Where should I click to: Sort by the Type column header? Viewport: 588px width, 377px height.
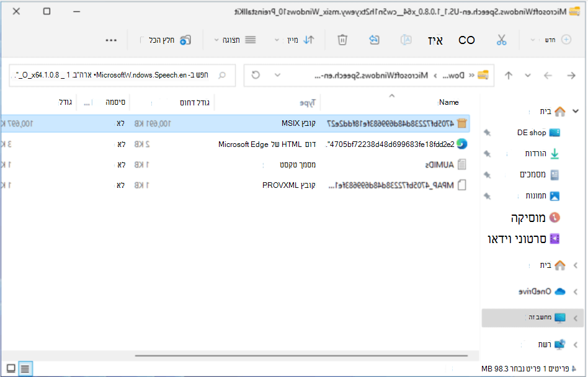[x=308, y=103]
